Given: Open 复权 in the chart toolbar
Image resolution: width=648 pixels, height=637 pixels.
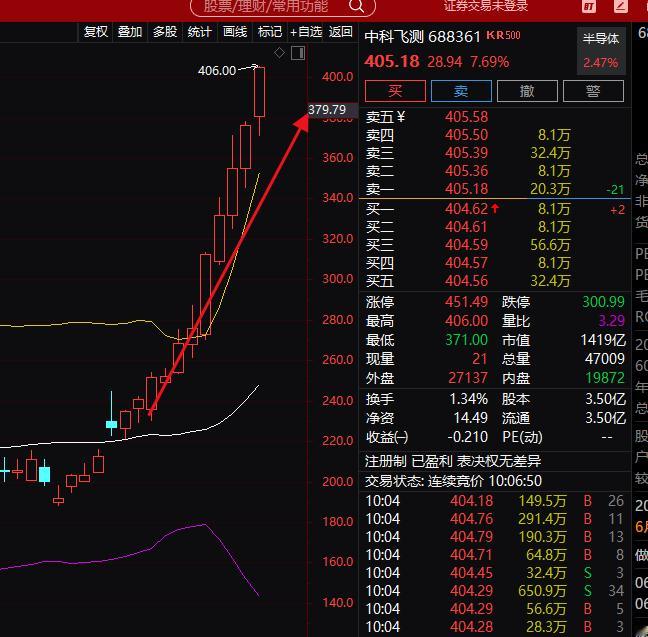Looking at the screenshot, I should click(x=96, y=32).
